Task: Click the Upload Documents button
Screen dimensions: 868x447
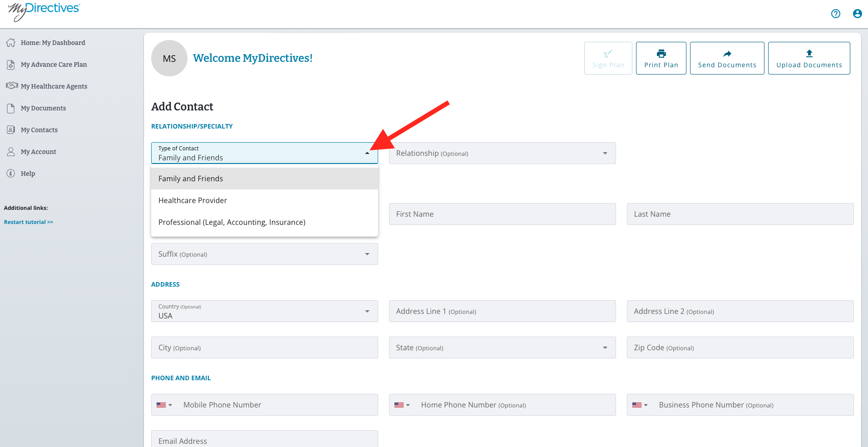Action: tap(809, 58)
